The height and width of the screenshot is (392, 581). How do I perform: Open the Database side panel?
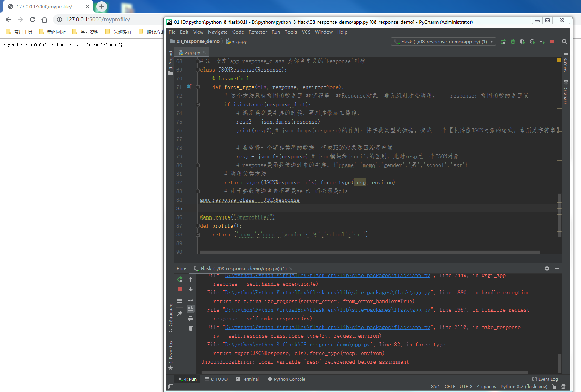566,92
